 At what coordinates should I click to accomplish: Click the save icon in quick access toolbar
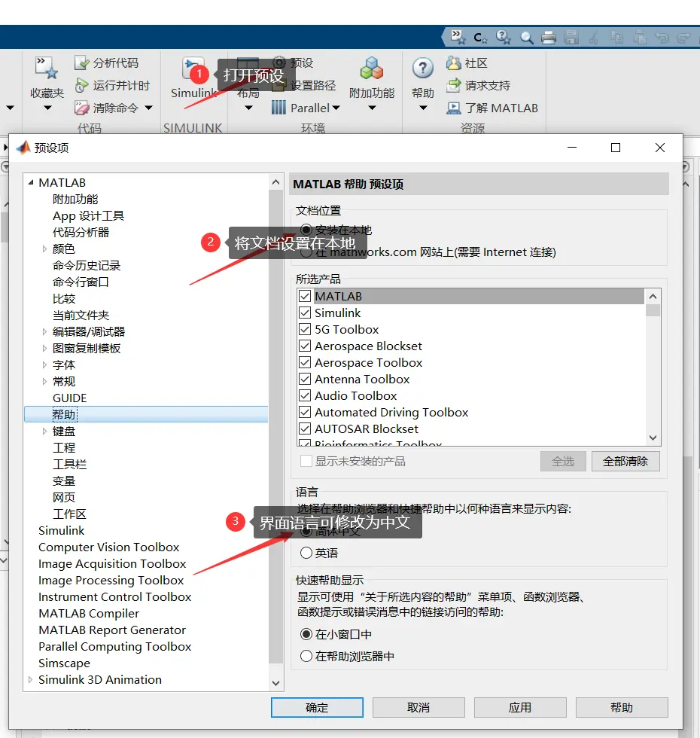pos(571,38)
